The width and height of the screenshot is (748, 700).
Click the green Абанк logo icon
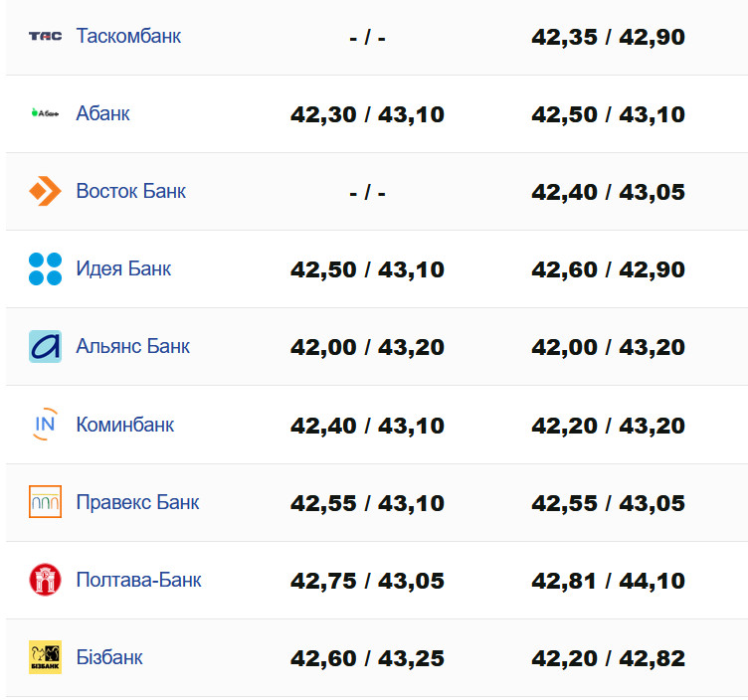(45, 113)
